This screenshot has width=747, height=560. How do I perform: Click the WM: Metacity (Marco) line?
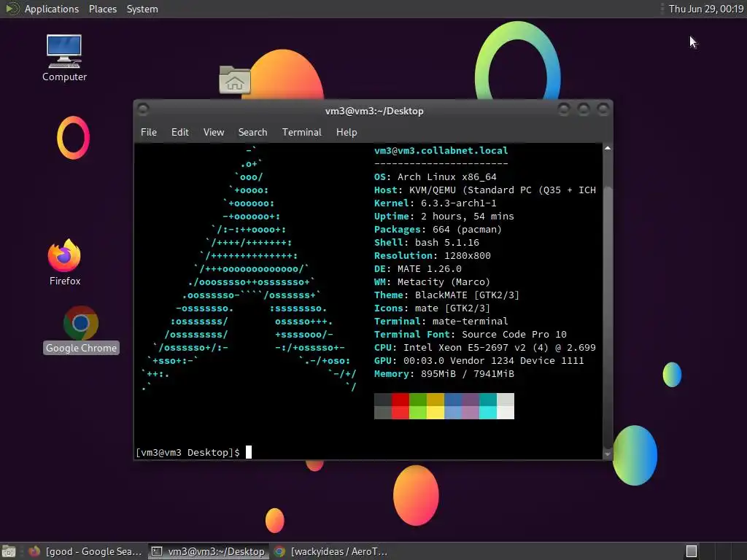point(432,282)
